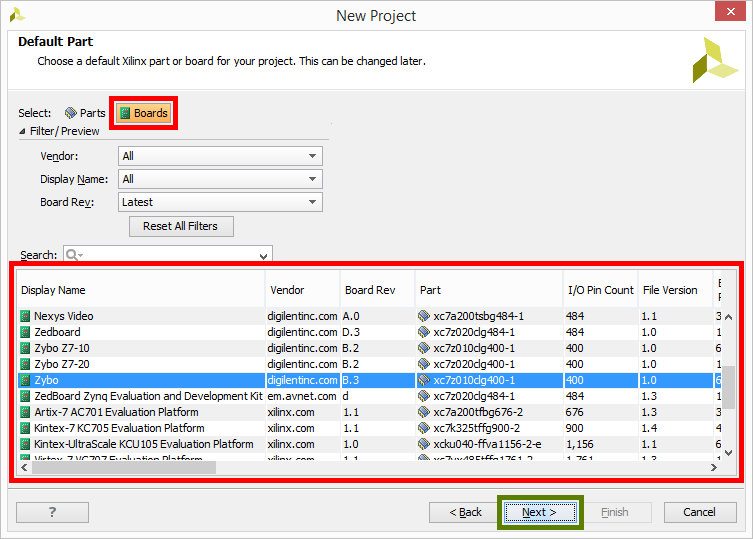Select the Zybo Z7-10 board icon
Screen dimensions: 753x539
click(x=25, y=348)
